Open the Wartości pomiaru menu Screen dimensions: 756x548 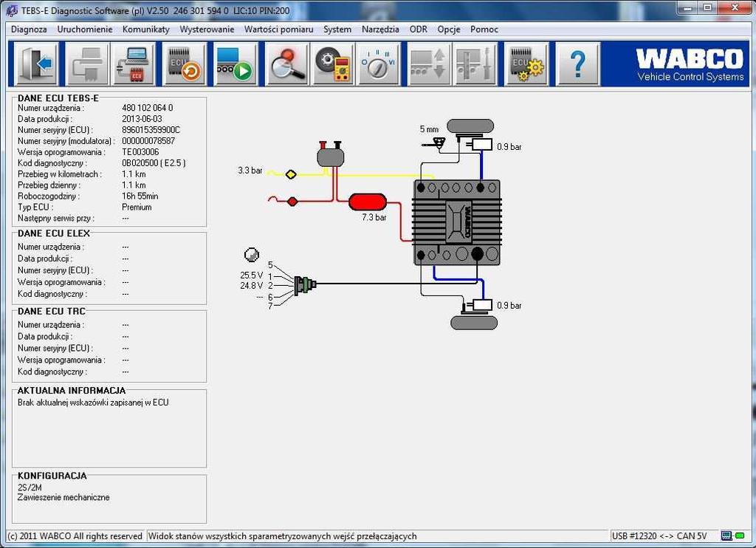click(278, 30)
